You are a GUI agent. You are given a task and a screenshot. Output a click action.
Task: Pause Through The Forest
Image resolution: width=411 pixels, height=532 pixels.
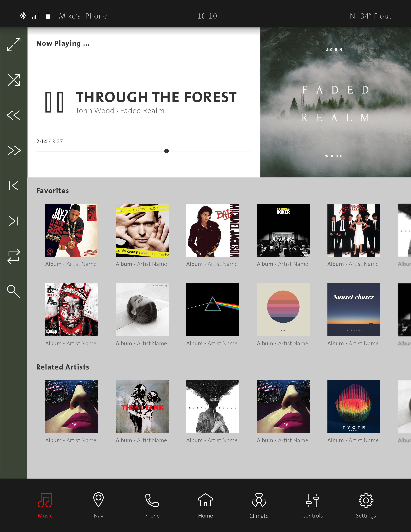pos(54,102)
